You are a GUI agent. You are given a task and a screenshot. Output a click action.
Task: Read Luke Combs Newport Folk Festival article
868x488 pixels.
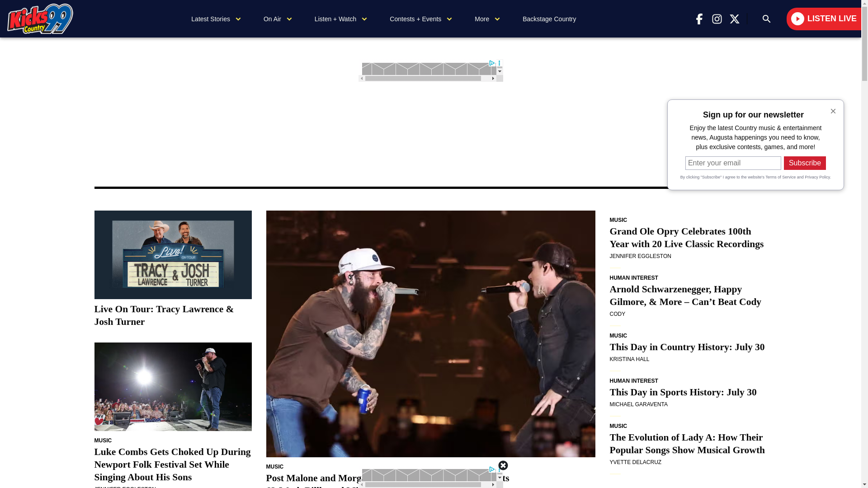[x=172, y=465]
